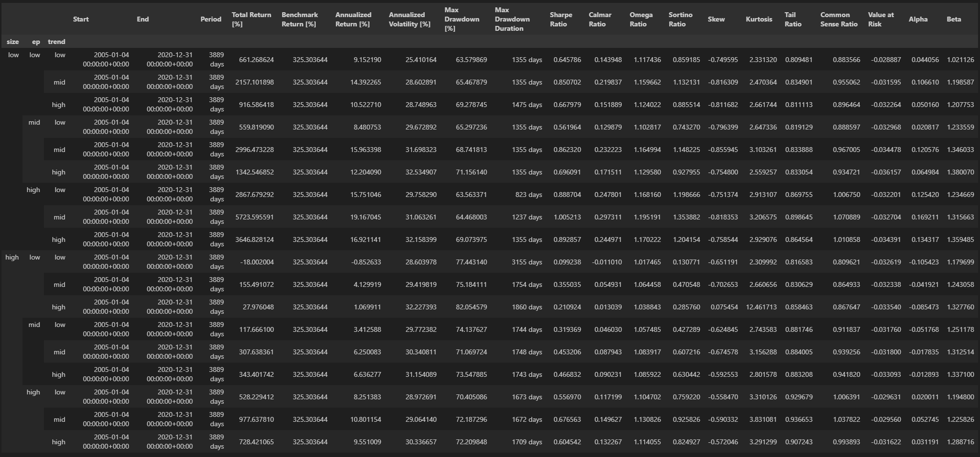
Task: Select annualized volatility value 32.534907
Action: coord(421,172)
